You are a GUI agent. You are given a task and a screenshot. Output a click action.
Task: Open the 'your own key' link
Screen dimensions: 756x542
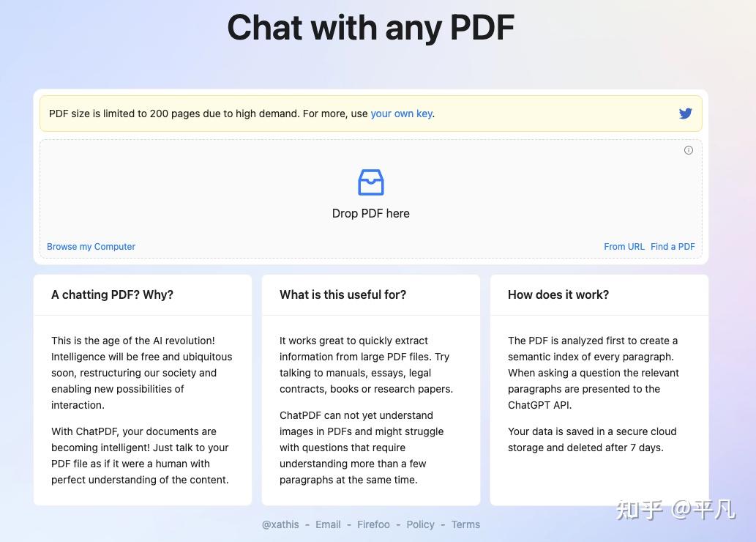click(x=401, y=114)
